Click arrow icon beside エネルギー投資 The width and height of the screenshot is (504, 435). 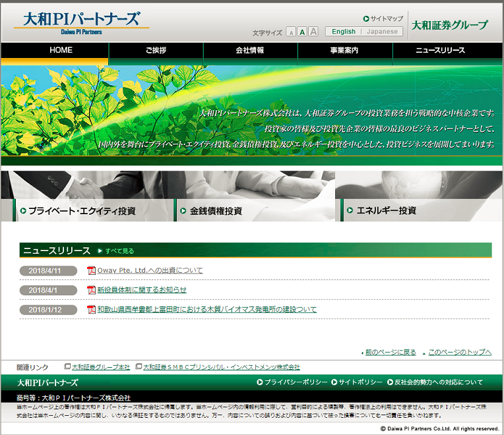350,210
